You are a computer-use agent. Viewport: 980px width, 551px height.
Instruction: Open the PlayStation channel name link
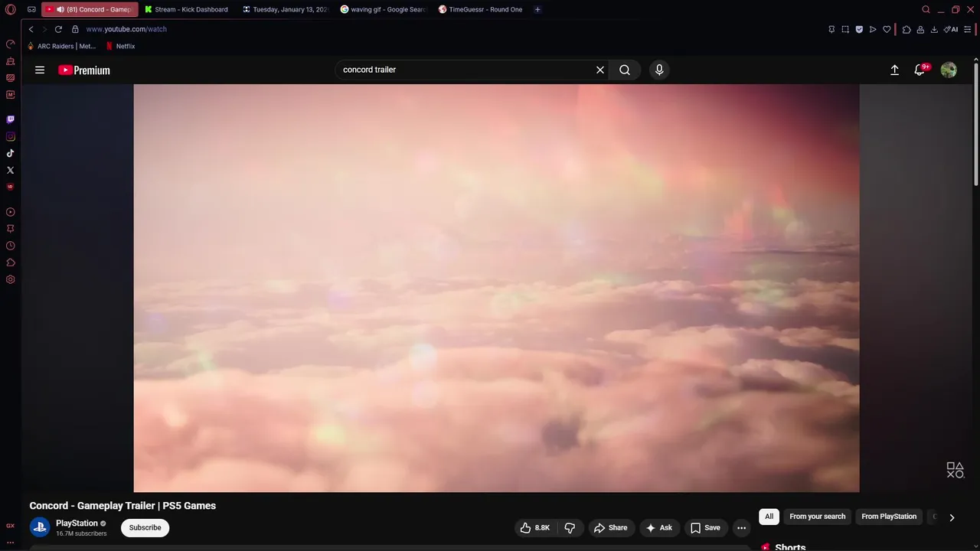tap(77, 523)
